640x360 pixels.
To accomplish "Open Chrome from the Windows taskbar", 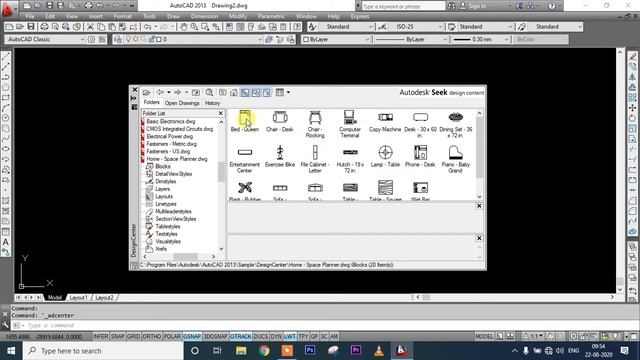I will 264,351.
